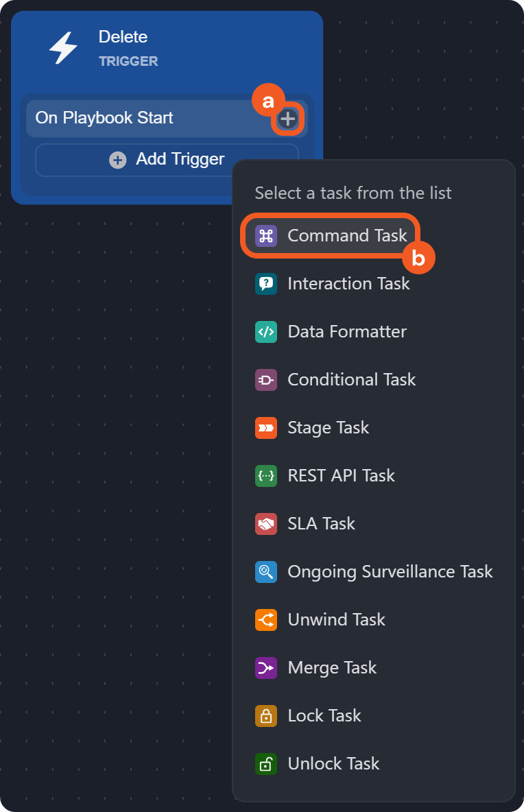Screen dimensions: 524x812
Task: Click the SLA Task handshake icon
Action: 265,524
